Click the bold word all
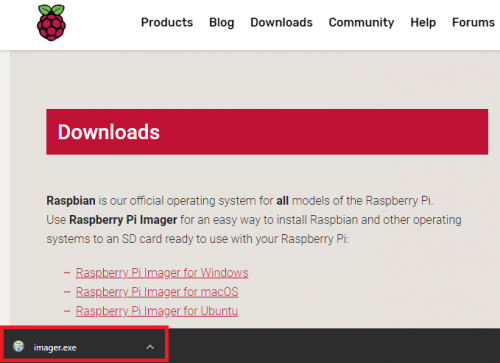 [x=282, y=201]
